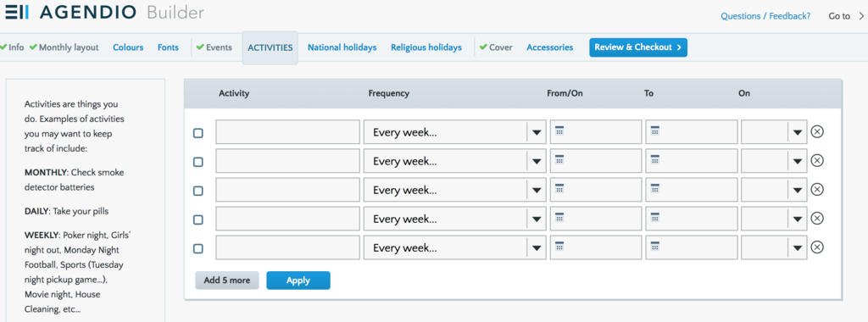Viewport: 868px width, 322px height.
Task: Open calendar icon in third row From/On field
Action: [x=559, y=188]
